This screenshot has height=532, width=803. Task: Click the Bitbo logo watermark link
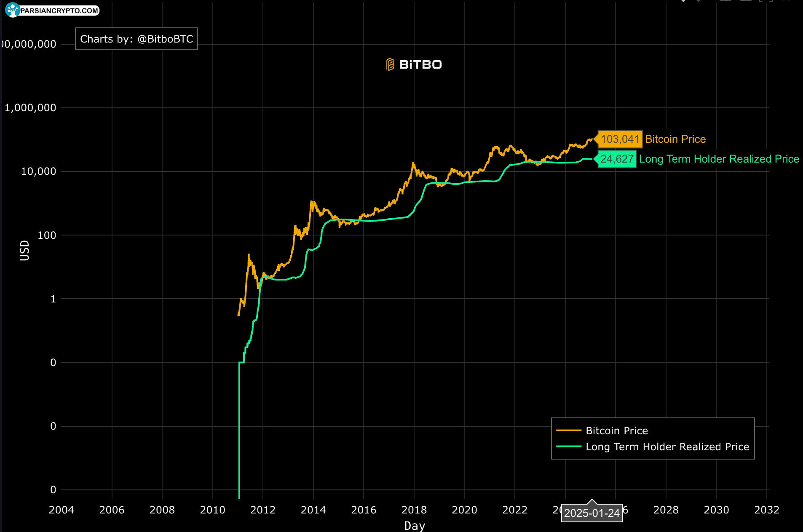tap(414, 64)
